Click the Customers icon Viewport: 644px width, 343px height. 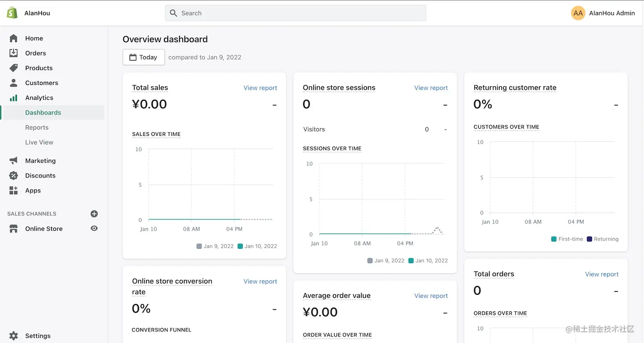13,83
